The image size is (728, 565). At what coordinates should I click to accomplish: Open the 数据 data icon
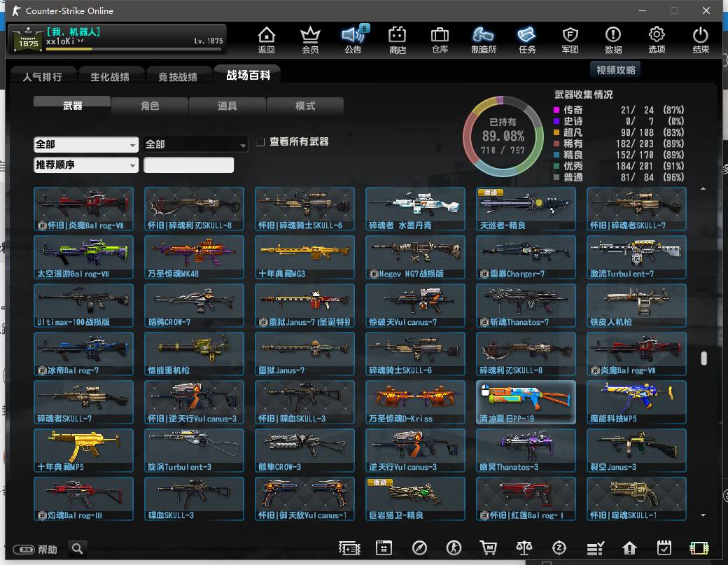point(613,39)
